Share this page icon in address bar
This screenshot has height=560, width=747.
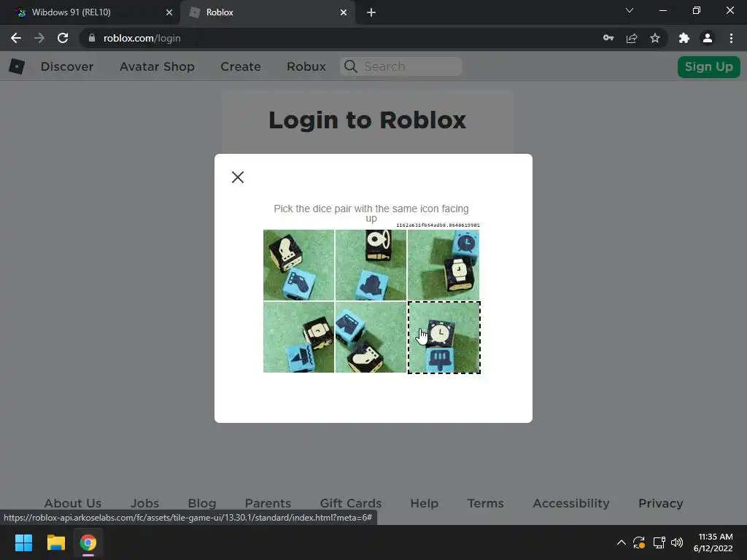point(632,38)
